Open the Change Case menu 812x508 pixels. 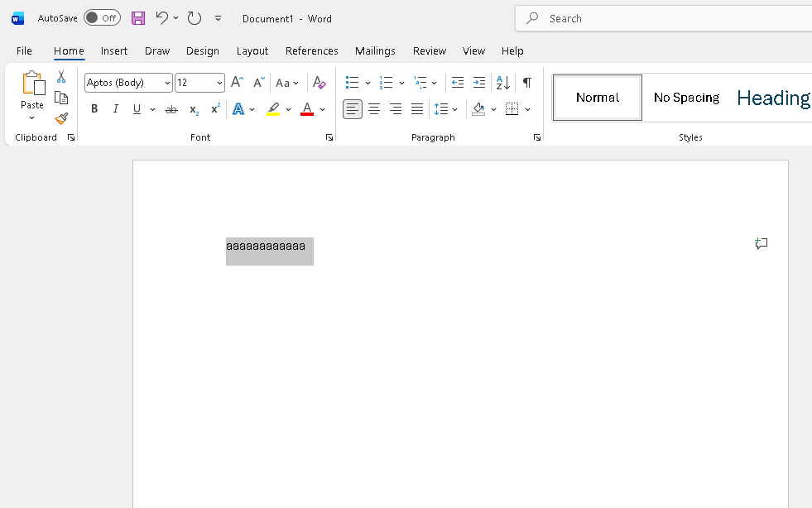(287, 83)
